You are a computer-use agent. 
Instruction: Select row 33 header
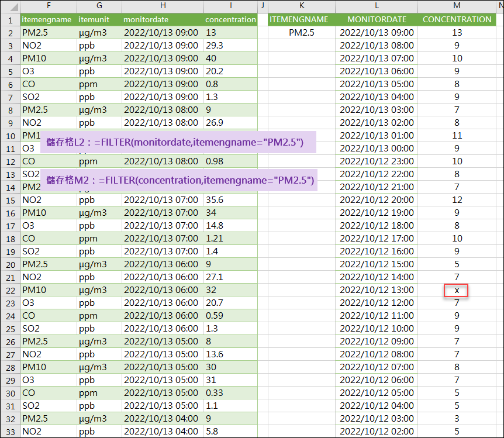click(x=11, y=432)
